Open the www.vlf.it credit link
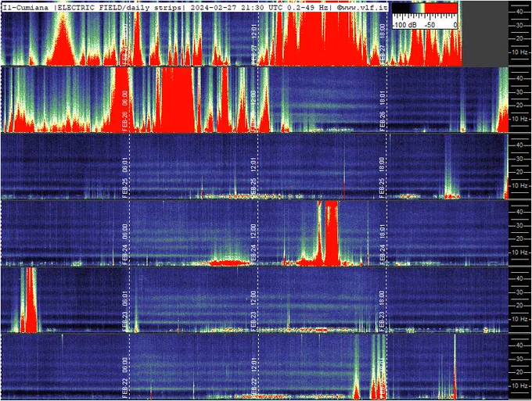The width and height of the screenshot is (532, 401). (x=362, y=8)
